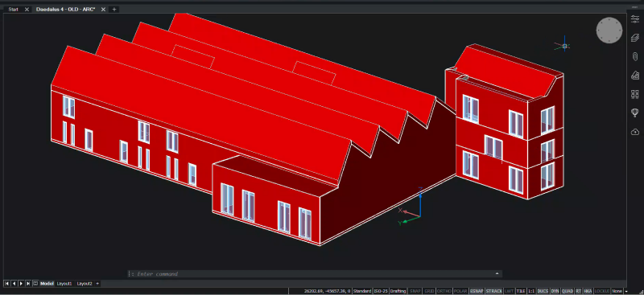Toggle QUAD cursor menu

click(568, 291)
